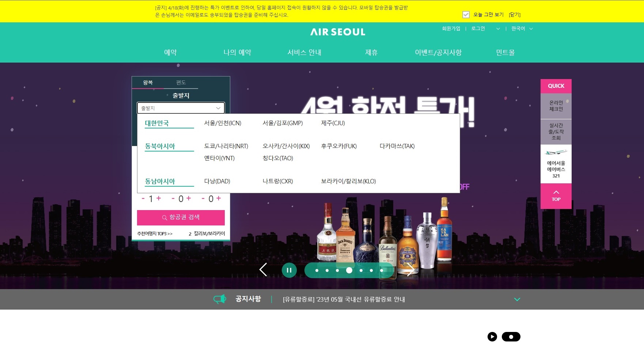The width and height of the screenshot is (644, 355).
Task: Open the 서비스 안내 menu
Action: [304, 52]
